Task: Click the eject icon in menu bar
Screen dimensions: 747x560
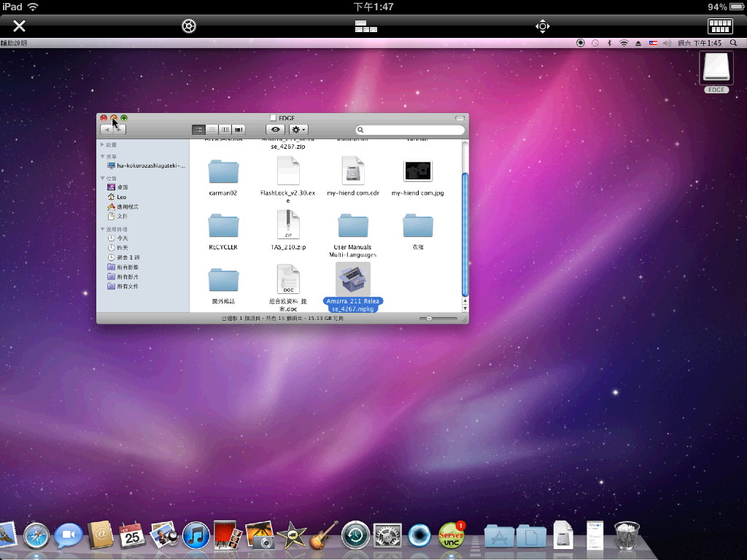Action: [x=638, y=43]
